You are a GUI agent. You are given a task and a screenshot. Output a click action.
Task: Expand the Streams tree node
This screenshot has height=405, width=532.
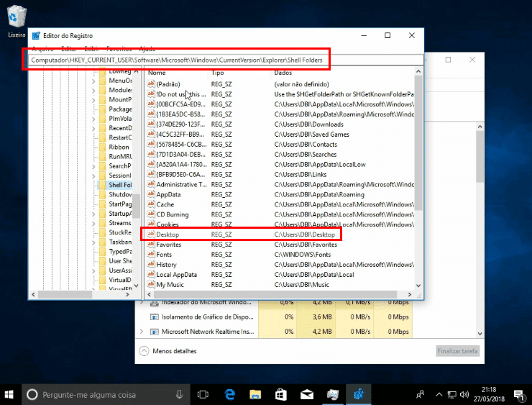pyautogui.click(x=93, y=224)
